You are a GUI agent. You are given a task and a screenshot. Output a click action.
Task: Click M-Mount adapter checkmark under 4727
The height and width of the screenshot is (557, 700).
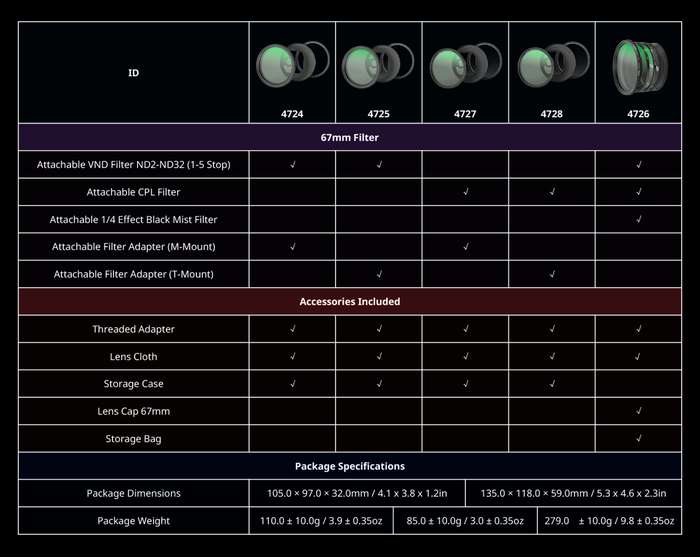pyautogui.click(x=465, y=246)
